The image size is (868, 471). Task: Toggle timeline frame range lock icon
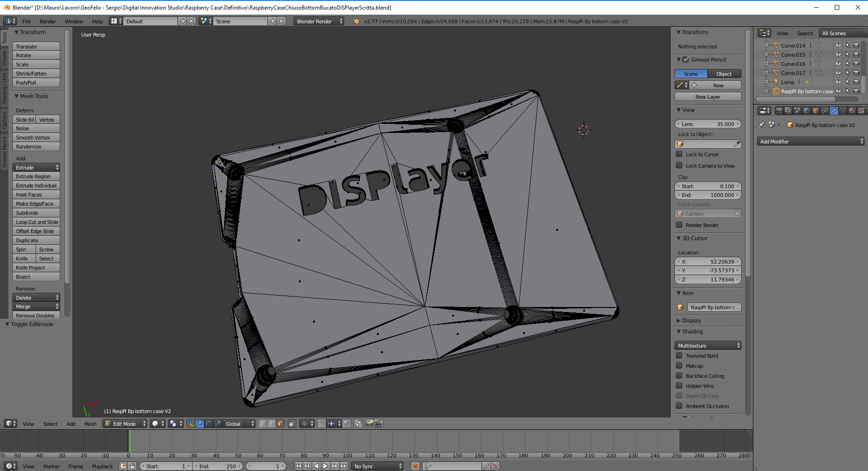[x=132, y=466]
